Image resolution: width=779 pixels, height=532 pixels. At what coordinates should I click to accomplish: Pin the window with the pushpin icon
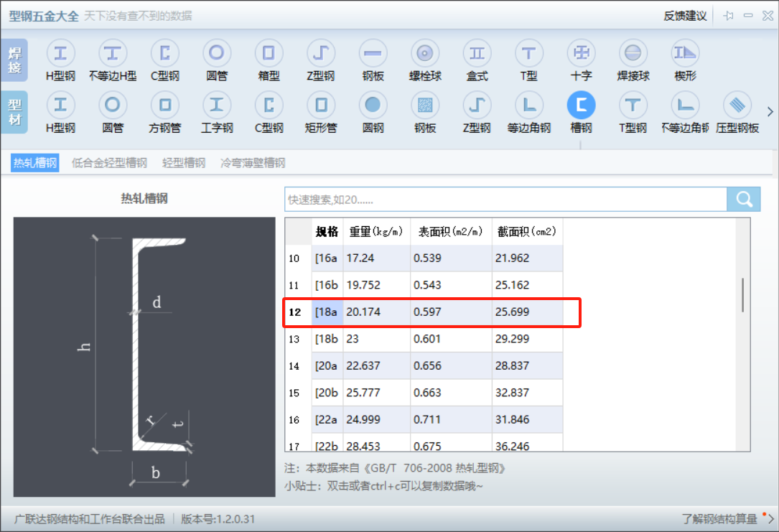(729, 16)
